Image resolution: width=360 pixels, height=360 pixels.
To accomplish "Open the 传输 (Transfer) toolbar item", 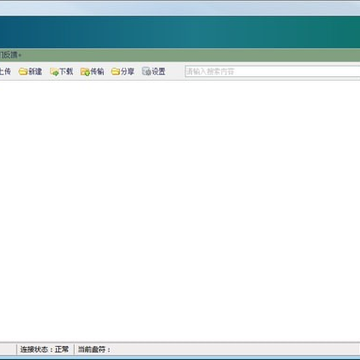I will pyautogui.click(x=92, y=72).
